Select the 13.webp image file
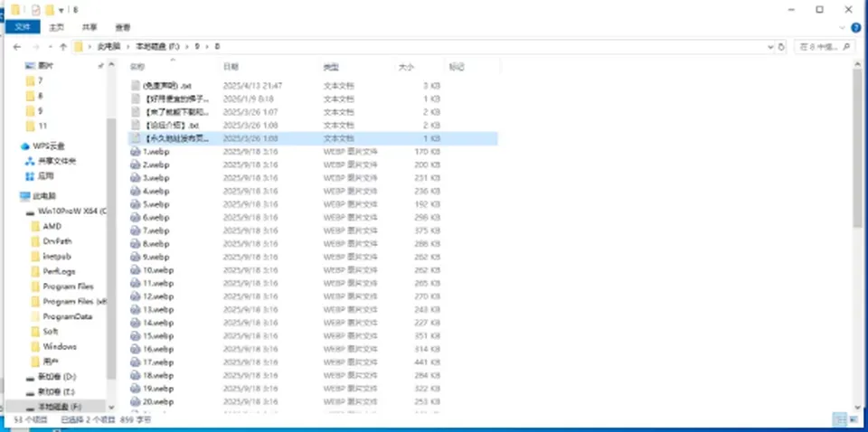Screen dimensions: 868x432 tap(157, 309)
